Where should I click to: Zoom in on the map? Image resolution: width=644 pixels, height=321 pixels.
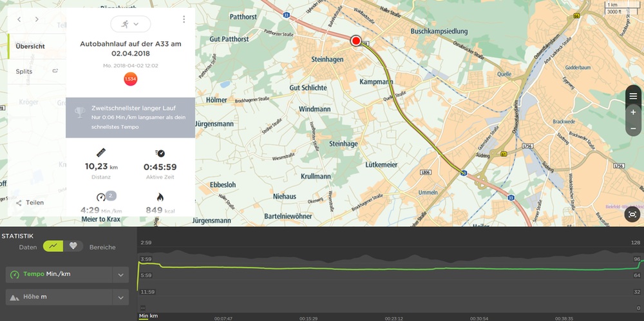coord(633,112)
